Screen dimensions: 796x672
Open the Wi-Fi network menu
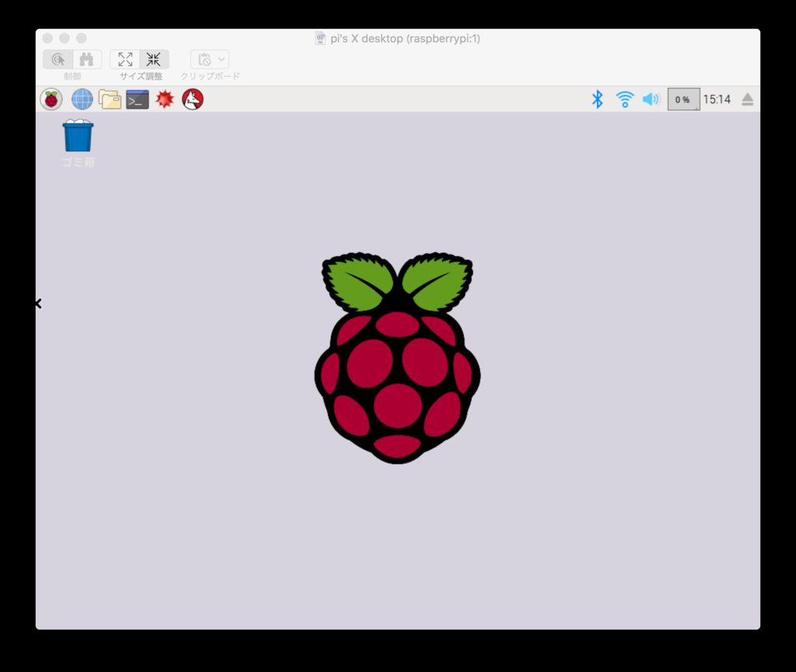click(x=625, y=99)
